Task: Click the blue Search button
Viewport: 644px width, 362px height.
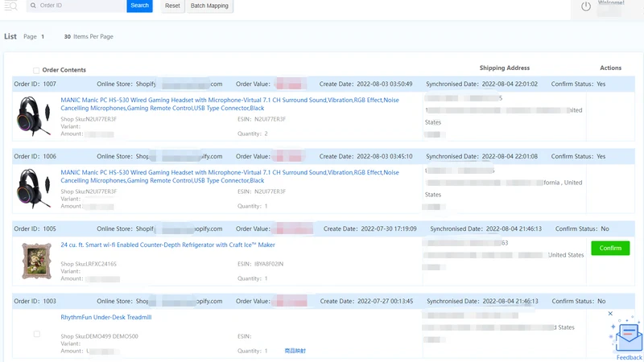Action: point(139,6)
